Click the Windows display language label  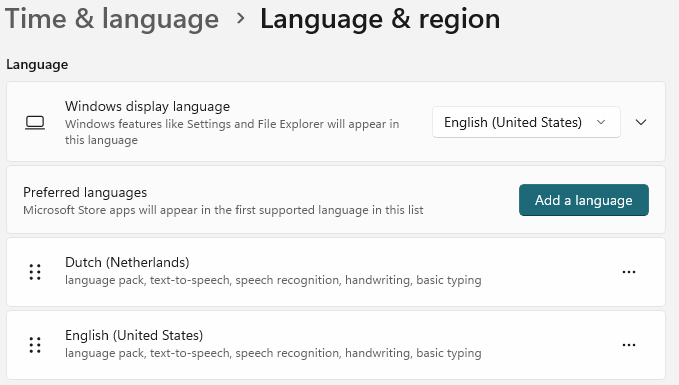147,106
